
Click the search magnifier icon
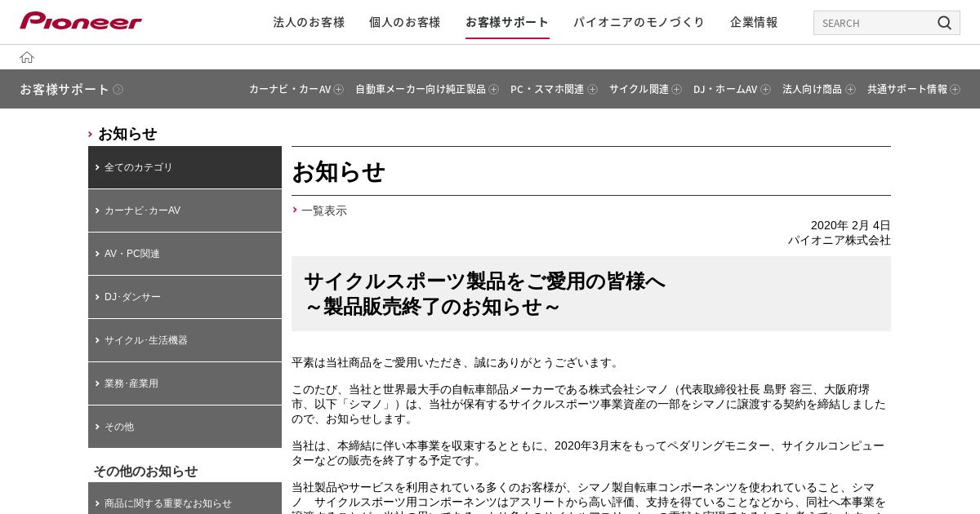944,23
